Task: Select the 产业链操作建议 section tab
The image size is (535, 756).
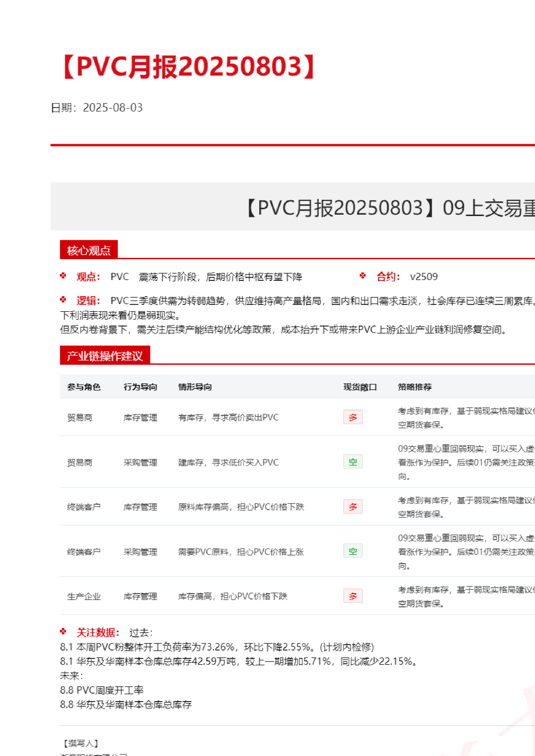Action: (104, 355)
